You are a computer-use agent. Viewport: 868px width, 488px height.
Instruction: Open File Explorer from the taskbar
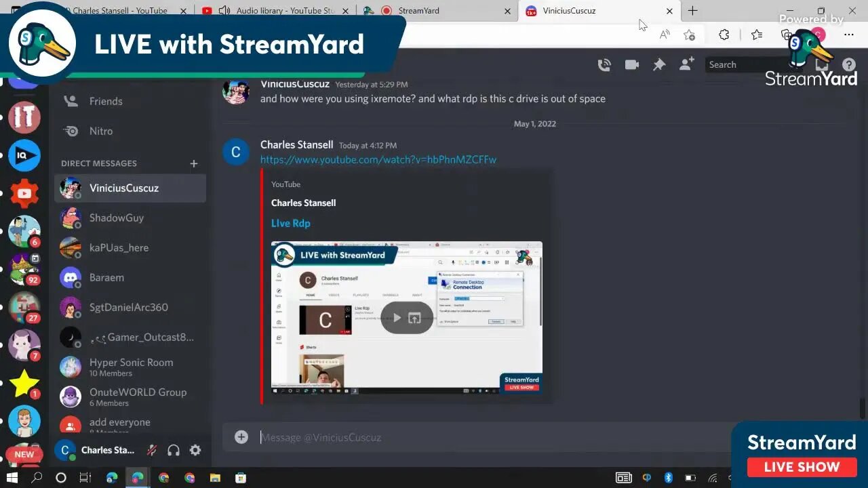click(215, 478)
